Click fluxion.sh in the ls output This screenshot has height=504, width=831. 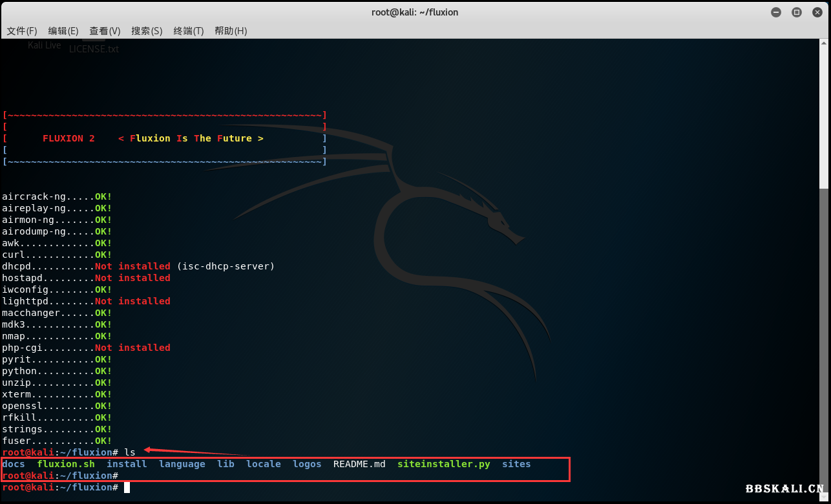[x=66, y=464]
